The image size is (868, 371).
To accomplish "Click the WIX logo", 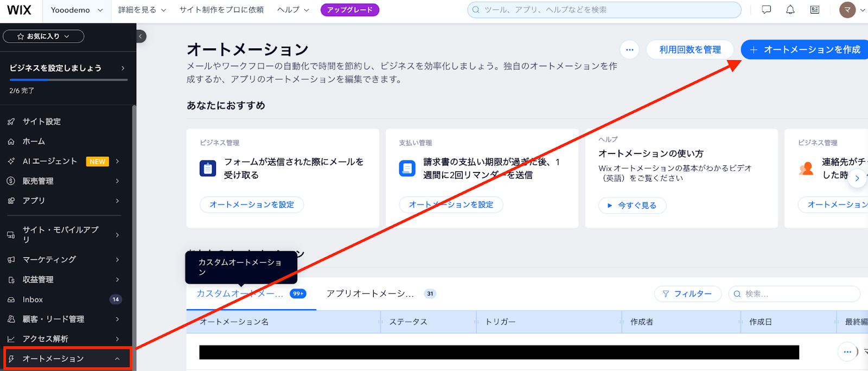I will point(19,10).
